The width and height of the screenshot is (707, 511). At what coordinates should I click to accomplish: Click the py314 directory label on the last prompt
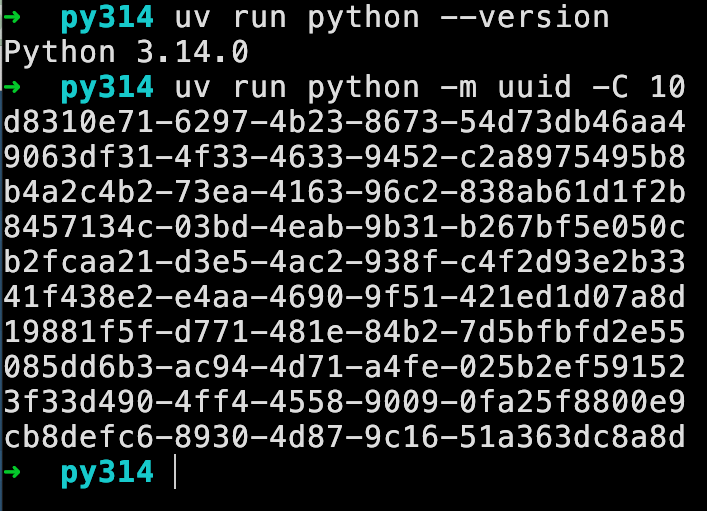click(107, 473)
